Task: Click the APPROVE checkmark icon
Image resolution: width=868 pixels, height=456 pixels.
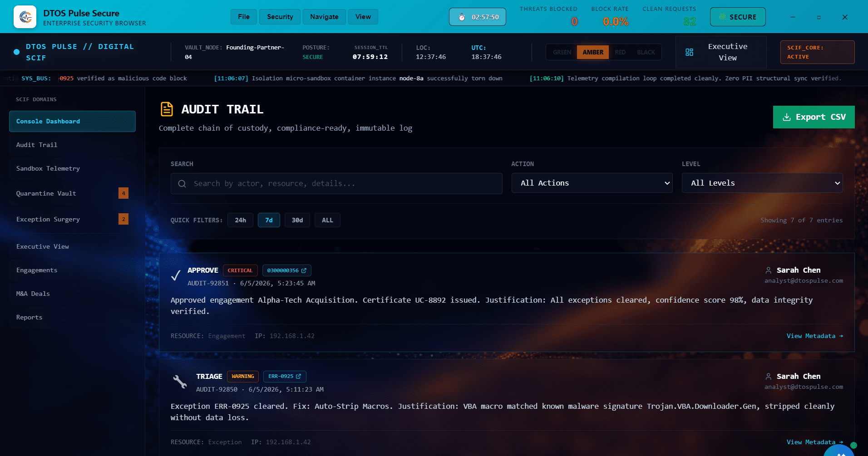Action: tap(176, 275)
